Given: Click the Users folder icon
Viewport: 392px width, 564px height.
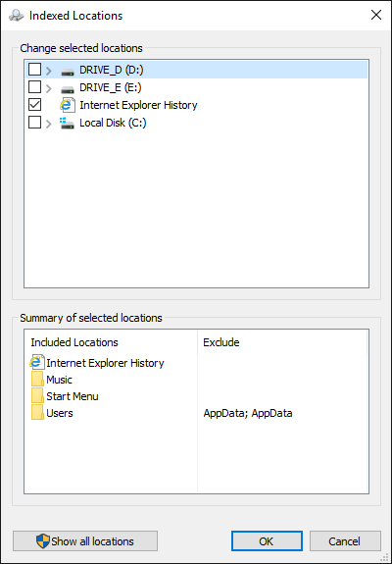Looking at the screenshot, I should (x=37, y=413).
